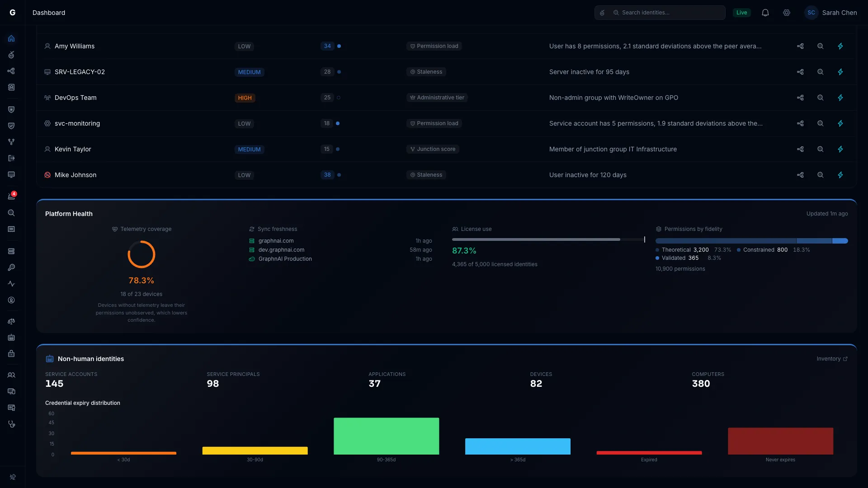Open the graph hierarchy icon in sidebar

point(11,71)
